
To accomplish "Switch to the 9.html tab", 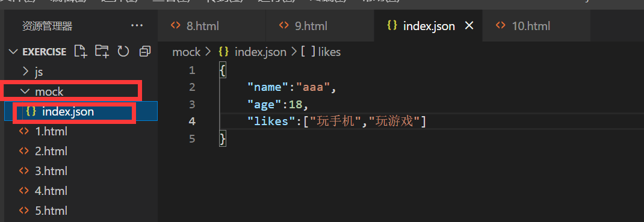I will pos(320,26).
